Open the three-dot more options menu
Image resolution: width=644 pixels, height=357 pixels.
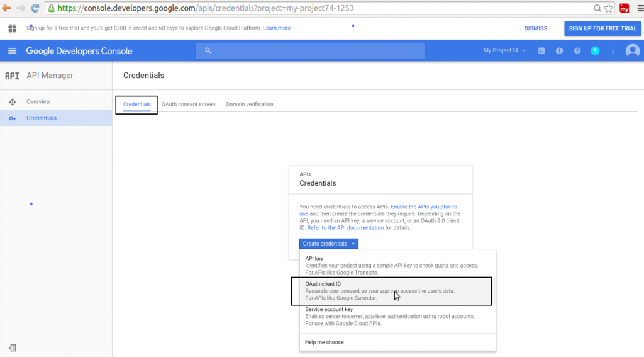pos(613,51)
